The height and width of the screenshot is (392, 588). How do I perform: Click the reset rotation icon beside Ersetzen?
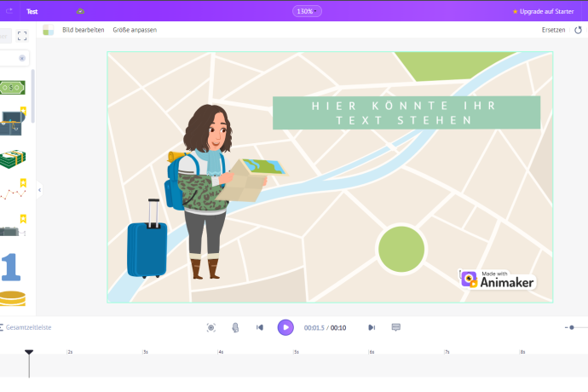click(x=579, y=30)
